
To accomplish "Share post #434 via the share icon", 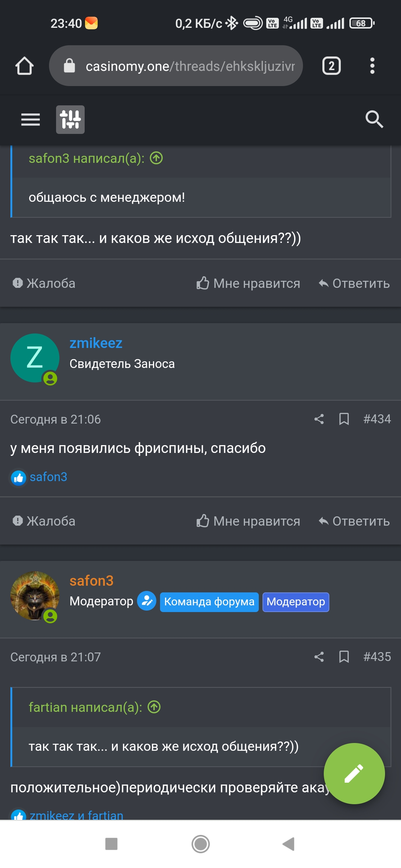I will click(319, 419).
